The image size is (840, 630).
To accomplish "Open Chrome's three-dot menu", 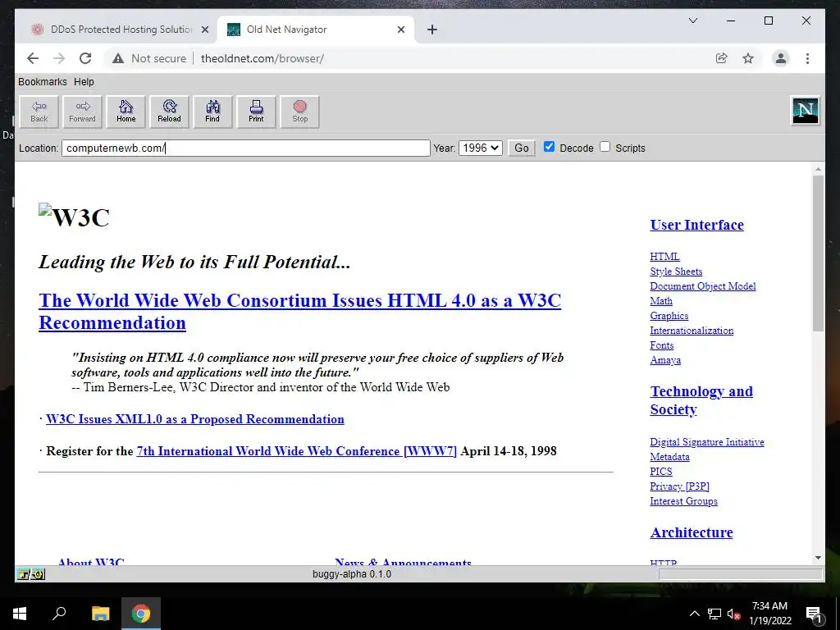I will pos(807,58).
